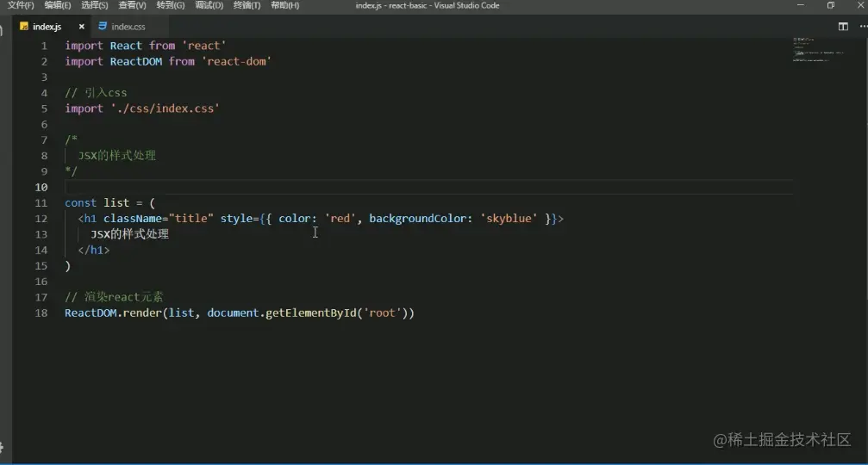Click the className attribute on line 12
This screenshot has width=868, height=465.
(133, 219)
